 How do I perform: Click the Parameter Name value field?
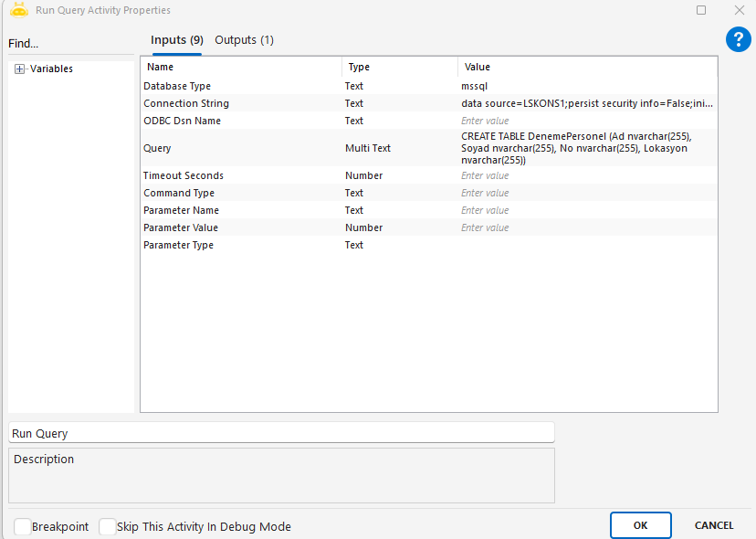[x=586, y=210]
